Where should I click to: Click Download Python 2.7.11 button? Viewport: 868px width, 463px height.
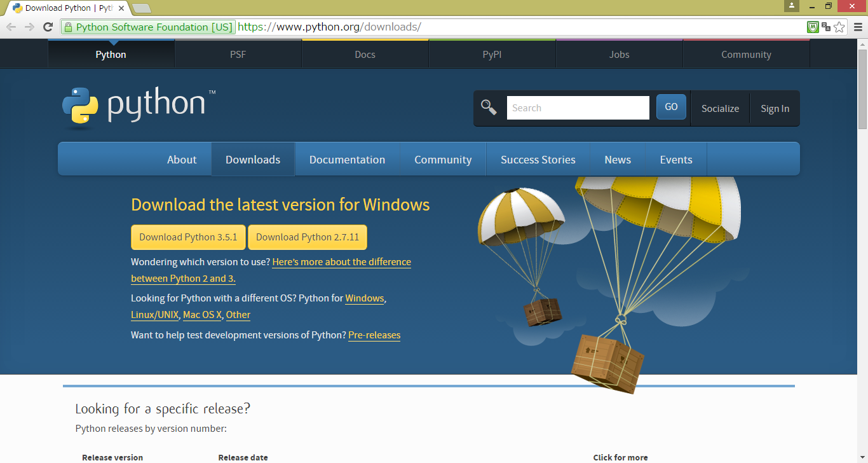308,237
